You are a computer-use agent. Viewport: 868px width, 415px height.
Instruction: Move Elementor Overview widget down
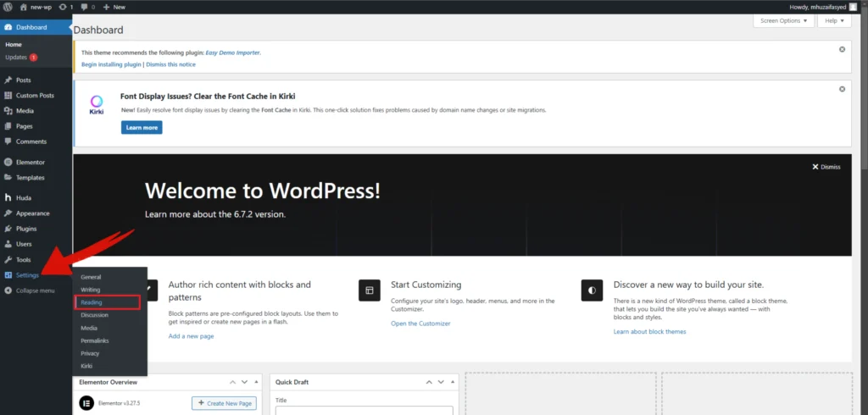point(245,382)
